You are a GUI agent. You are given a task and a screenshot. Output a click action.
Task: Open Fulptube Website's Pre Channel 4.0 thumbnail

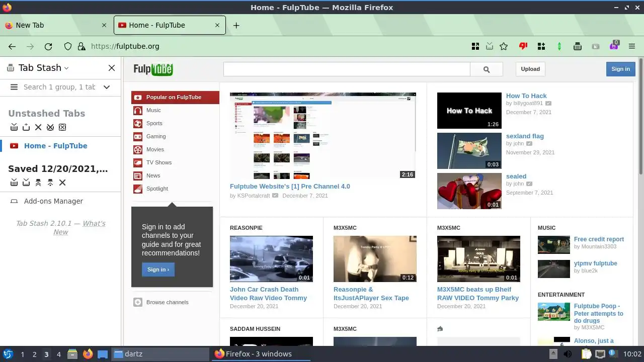click(x=323, y=136)
